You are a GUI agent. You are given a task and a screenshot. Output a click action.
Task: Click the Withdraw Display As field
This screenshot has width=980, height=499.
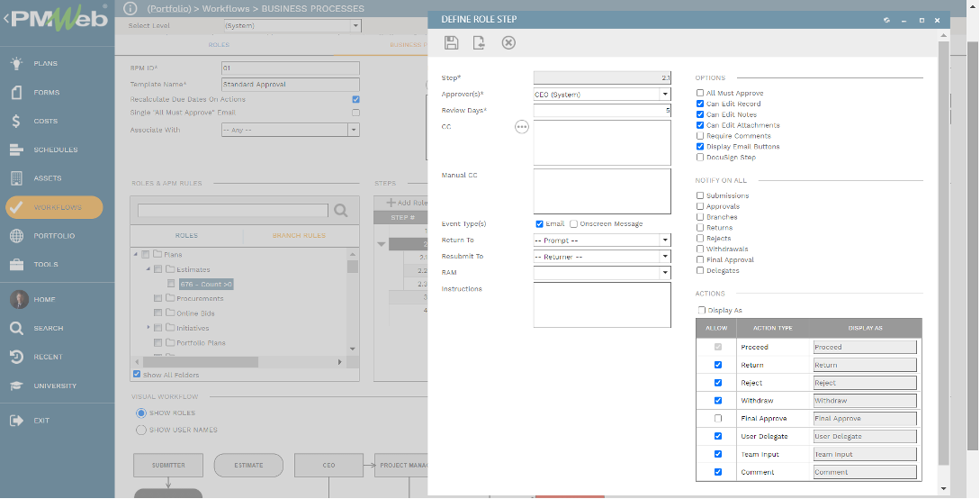pyautogui.click(x=865, y=401)
